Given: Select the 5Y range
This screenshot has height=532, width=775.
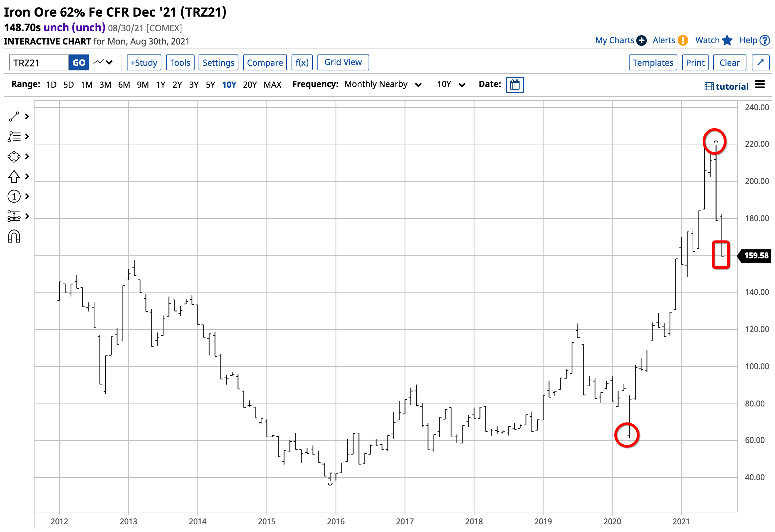Looking at the screenshot, I should click(211, 85).
